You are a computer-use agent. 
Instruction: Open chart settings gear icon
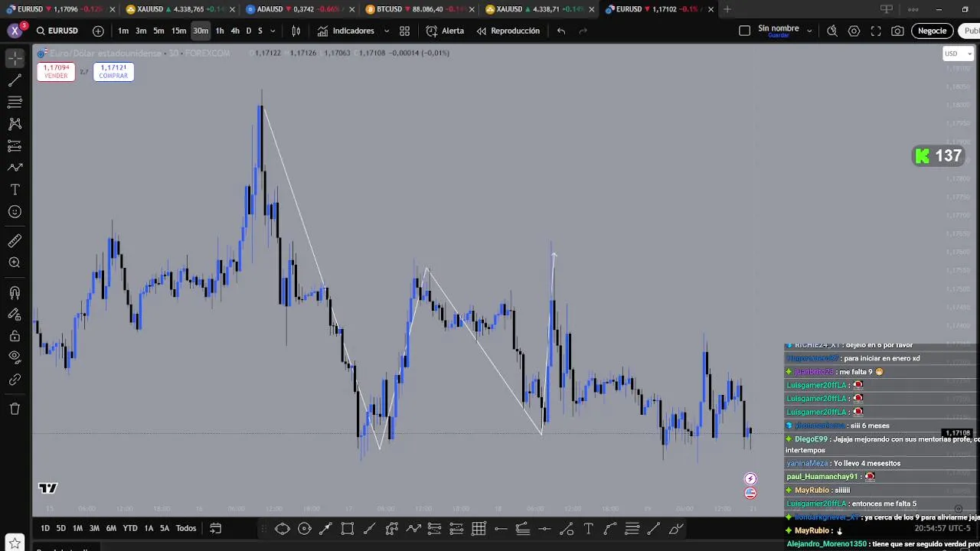854,31
